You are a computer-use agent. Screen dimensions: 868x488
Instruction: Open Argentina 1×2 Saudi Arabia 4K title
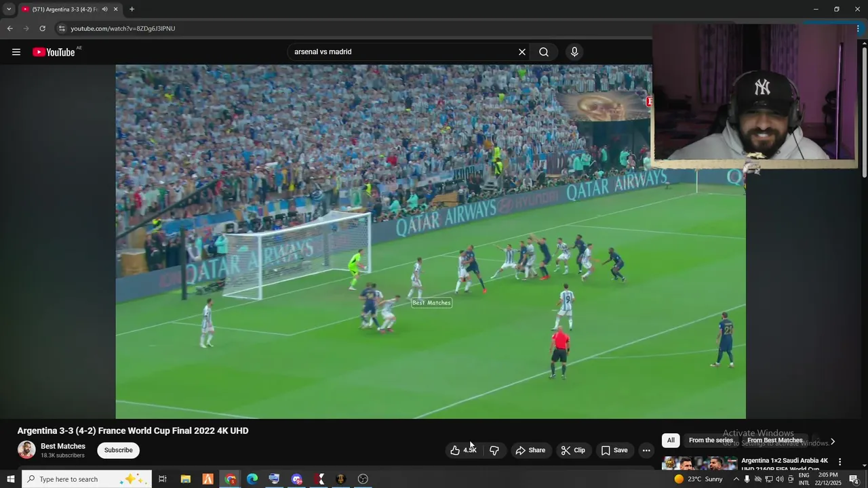pos(785,464)
